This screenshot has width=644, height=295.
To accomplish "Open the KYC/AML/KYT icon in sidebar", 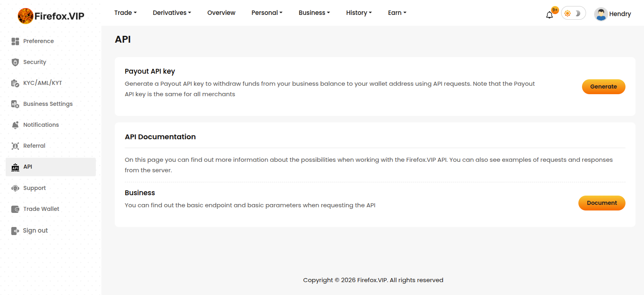I will tap(15, 83).
